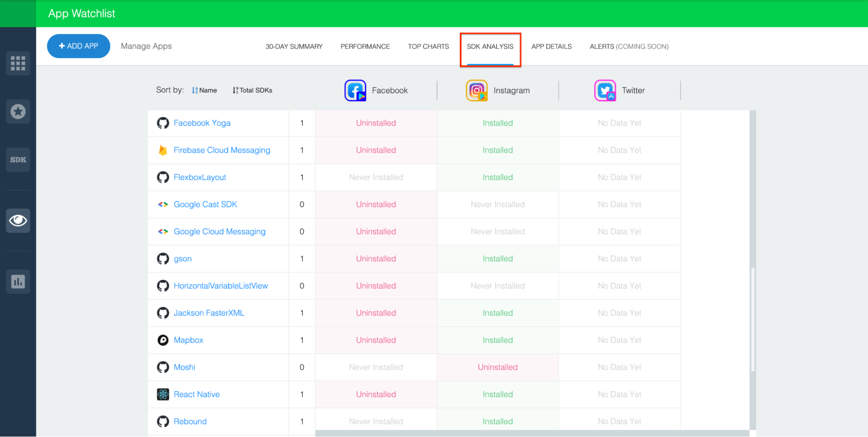This screenshot has width=868, height=437.
Task: Click the GitHub icon beside HorizontalVariableListView
Action: pos(163,286)
